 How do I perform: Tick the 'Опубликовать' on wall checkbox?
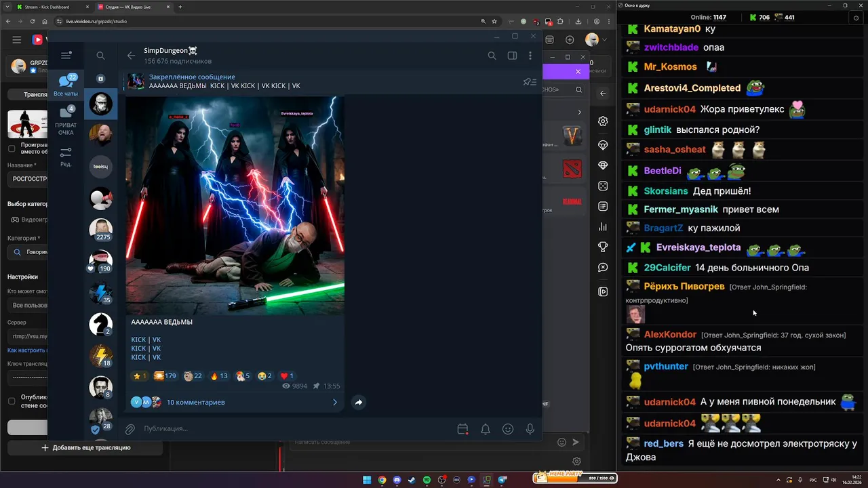coord(11,401)
